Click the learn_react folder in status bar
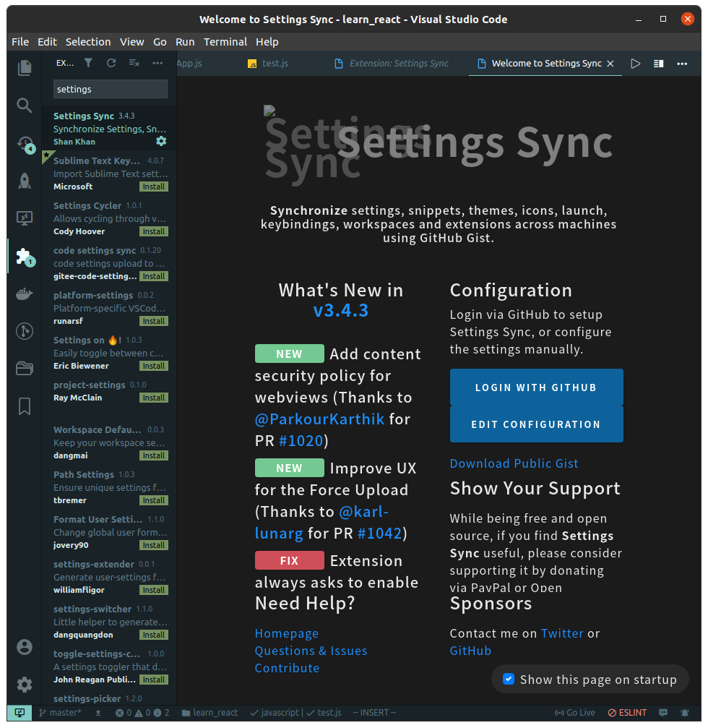 pos(210,713)
